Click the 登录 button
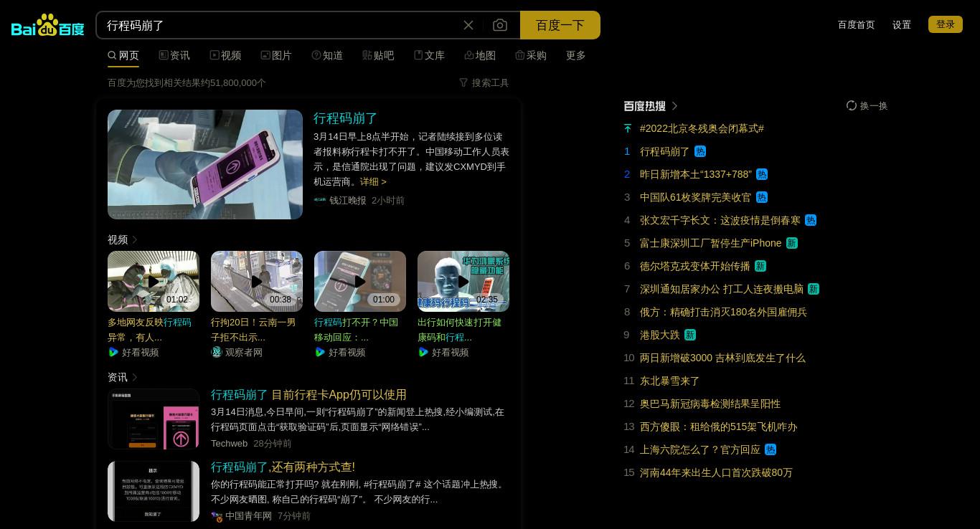Screen dimensions: 980x529 (946, 24)
